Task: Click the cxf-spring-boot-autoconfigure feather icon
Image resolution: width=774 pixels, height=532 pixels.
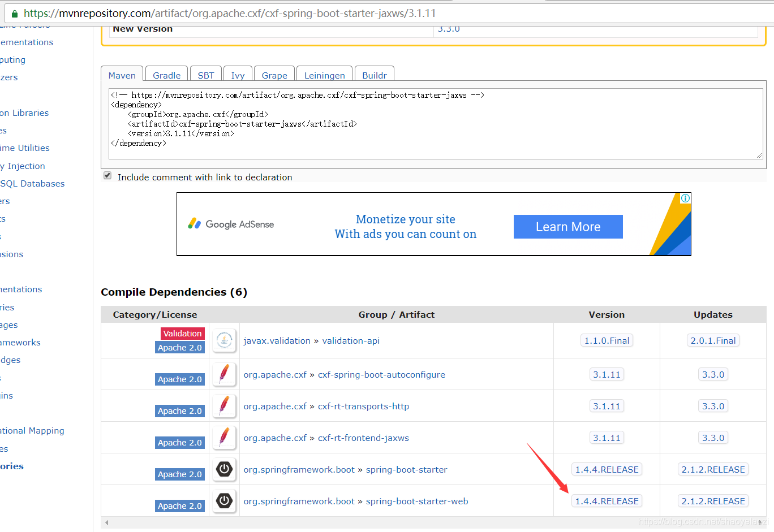Action: point(225,374)
